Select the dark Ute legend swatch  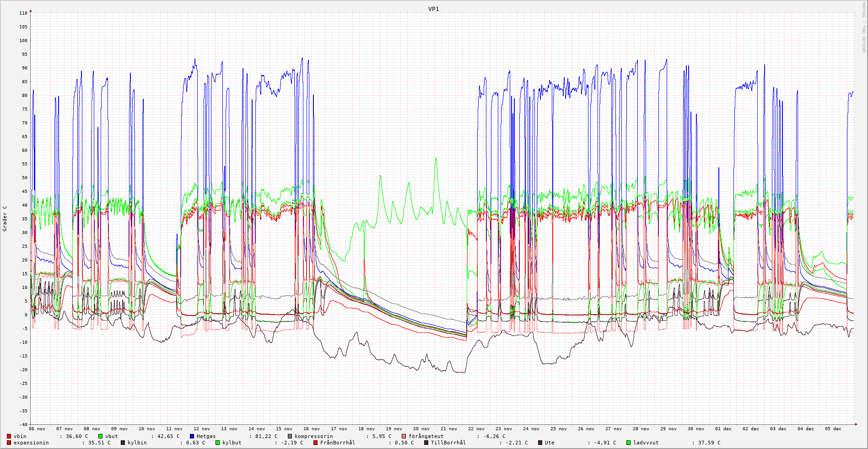click(x=540, y=443)
